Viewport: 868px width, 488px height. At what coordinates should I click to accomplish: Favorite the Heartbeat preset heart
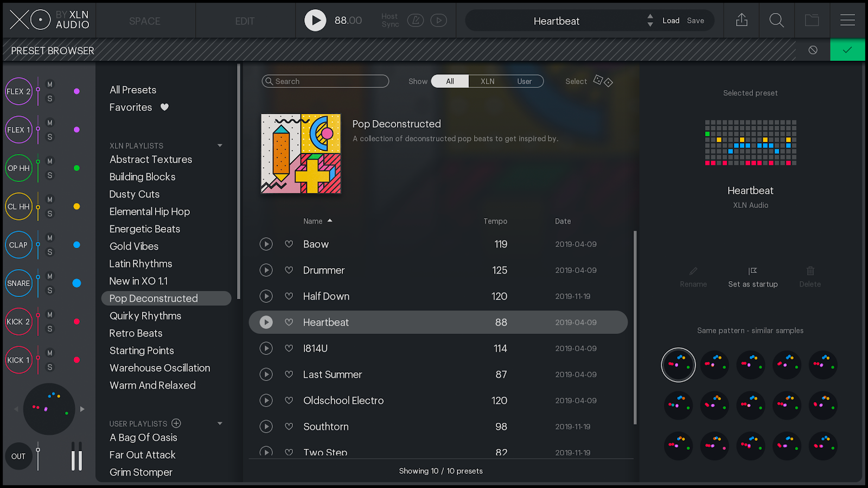pyautogui.click(x=289, y=322)
